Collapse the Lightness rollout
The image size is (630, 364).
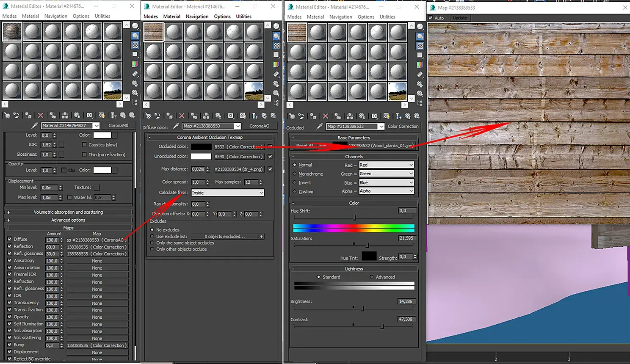(354, 269)
